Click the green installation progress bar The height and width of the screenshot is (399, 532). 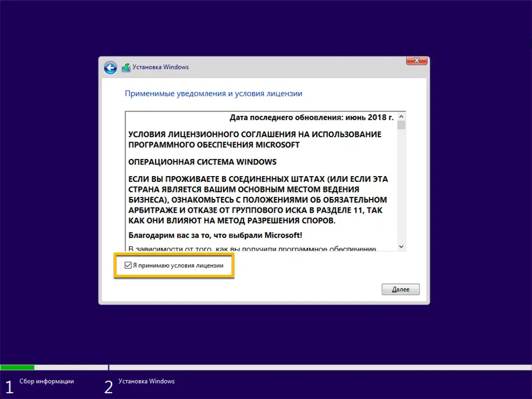point(18,368)
